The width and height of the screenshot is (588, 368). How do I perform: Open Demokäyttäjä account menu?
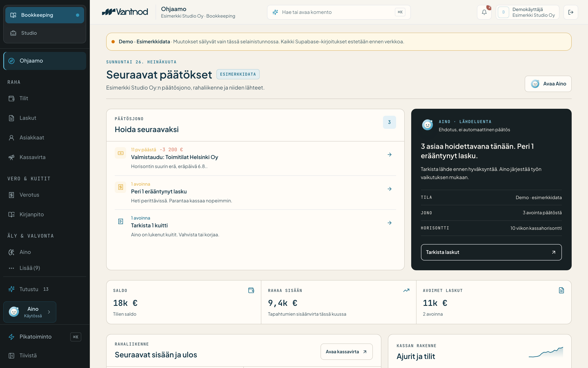(527, 12)
